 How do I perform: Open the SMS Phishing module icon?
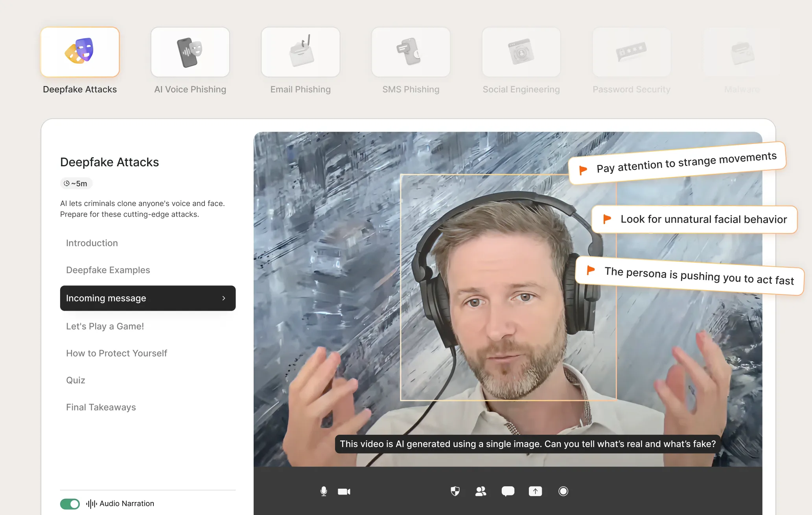tap(411, 51)
